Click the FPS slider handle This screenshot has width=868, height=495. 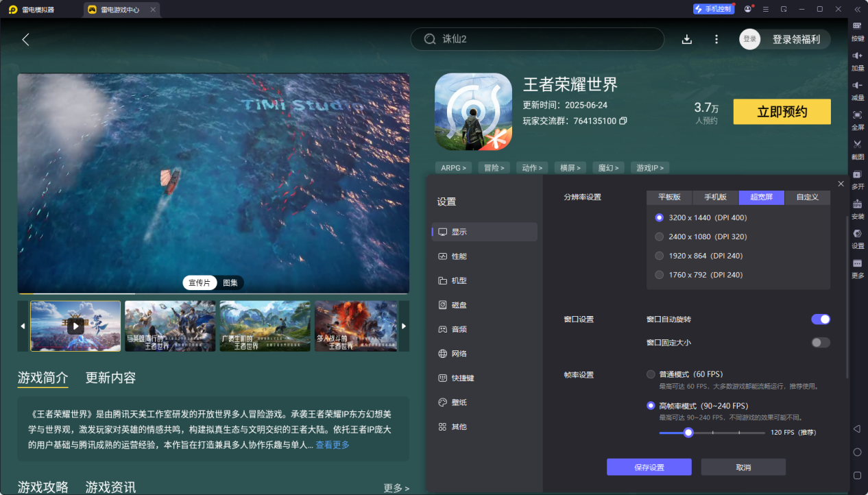(688, 433)
